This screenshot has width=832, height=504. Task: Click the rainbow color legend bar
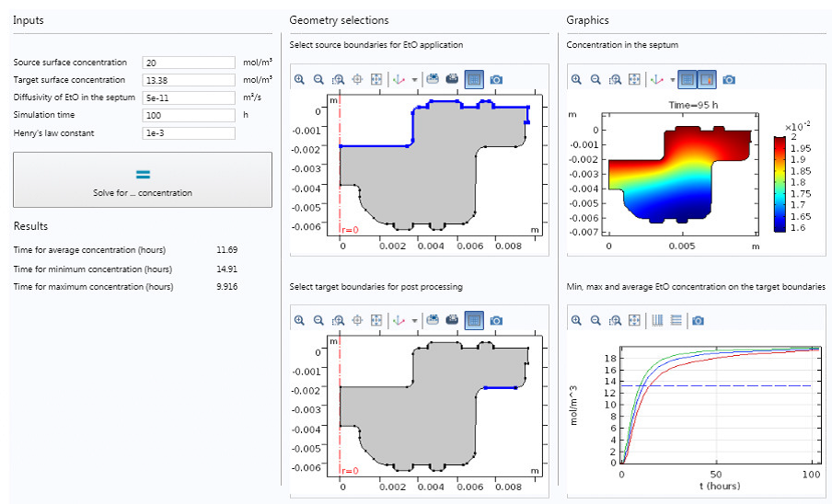[780, 182]
